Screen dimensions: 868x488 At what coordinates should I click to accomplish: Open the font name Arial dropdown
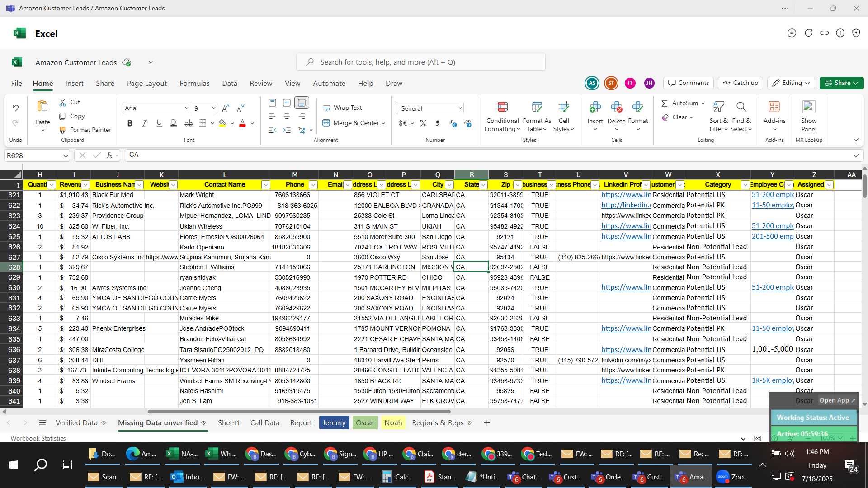(186, 108)
